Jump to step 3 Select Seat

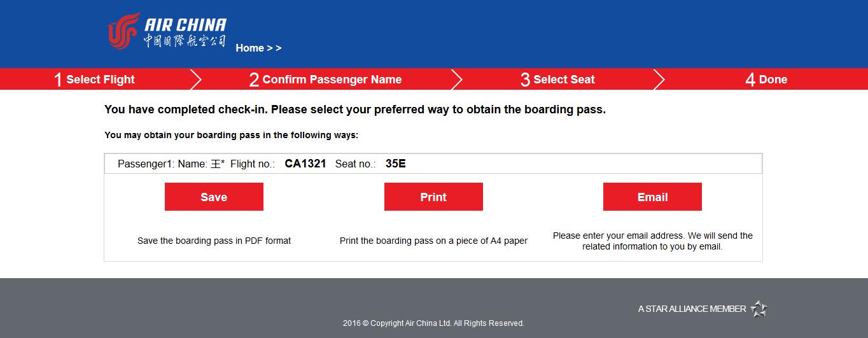click(557, 80)
